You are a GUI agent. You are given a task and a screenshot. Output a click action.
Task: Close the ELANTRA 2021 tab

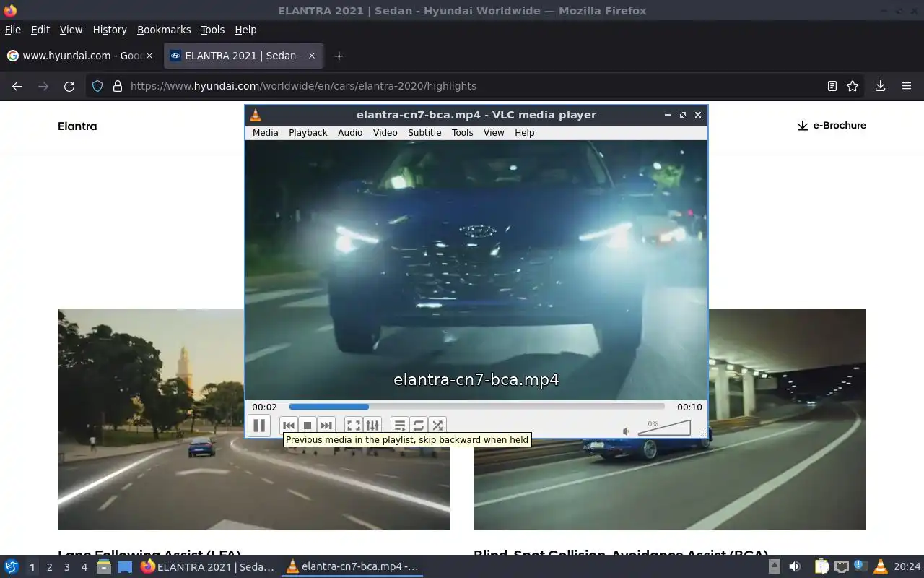(x=312, y=56)
